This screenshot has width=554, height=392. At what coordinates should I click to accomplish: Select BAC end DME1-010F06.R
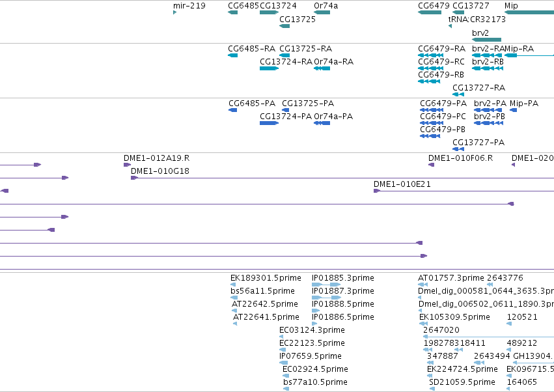click(x=460, y=158)
